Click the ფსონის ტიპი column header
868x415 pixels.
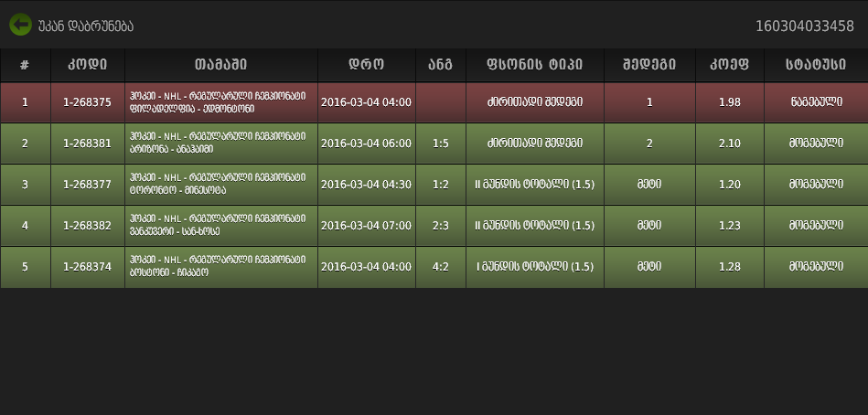[535, 65]
